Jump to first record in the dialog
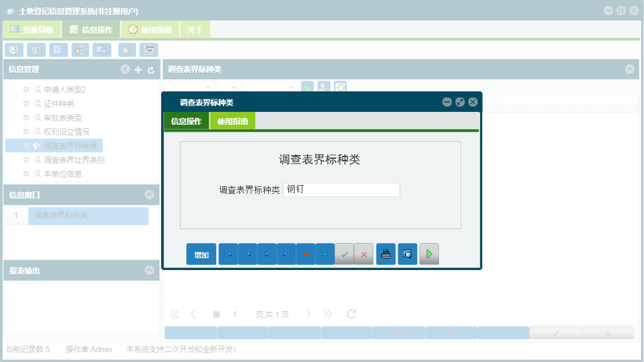Viewport: 644px width, 362px height. (228, 254)
